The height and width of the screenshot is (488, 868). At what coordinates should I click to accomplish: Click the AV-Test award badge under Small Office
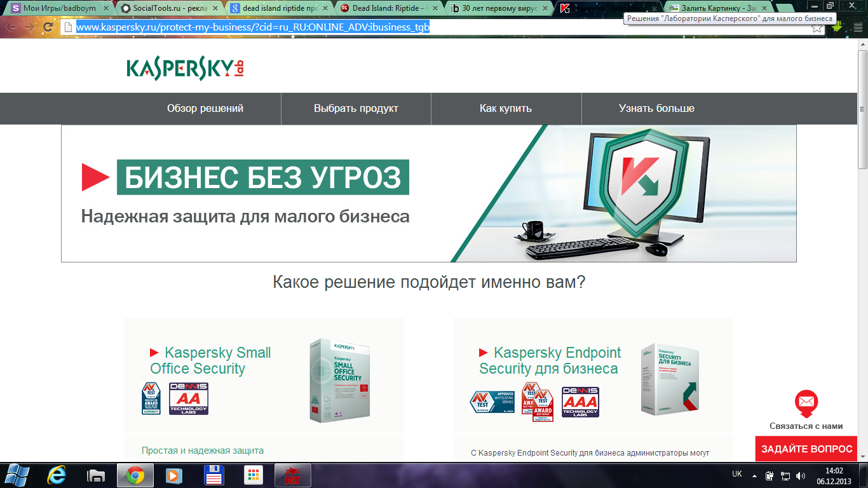pyautogui.click(x=151, y=398)
